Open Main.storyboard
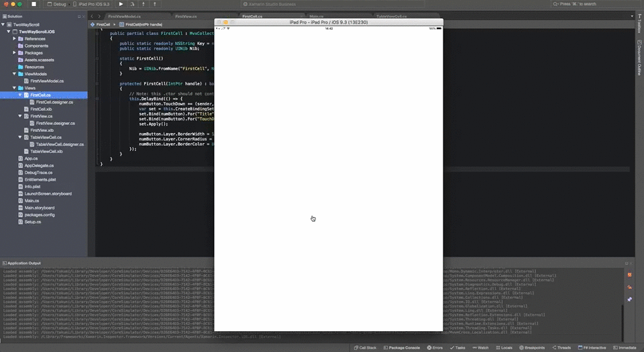644x352 pixels. [x=36, y=208]
